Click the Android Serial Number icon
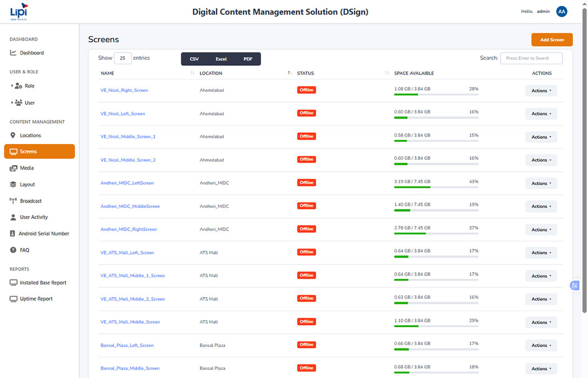Image resolution: width=588 pixels, height=378 pixels. [12, 233]
